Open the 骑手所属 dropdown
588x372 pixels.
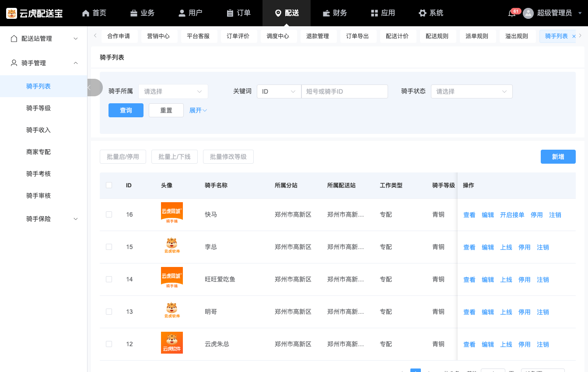tap(173, 91)
